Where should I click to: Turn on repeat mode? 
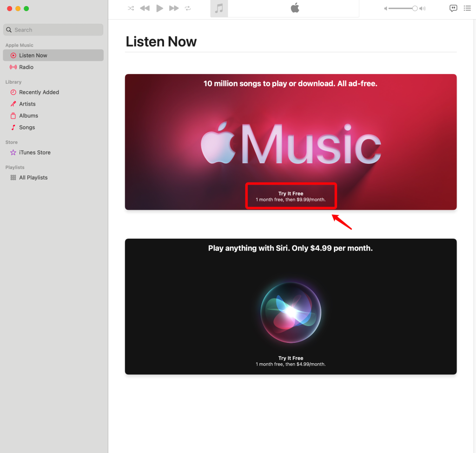188,8
